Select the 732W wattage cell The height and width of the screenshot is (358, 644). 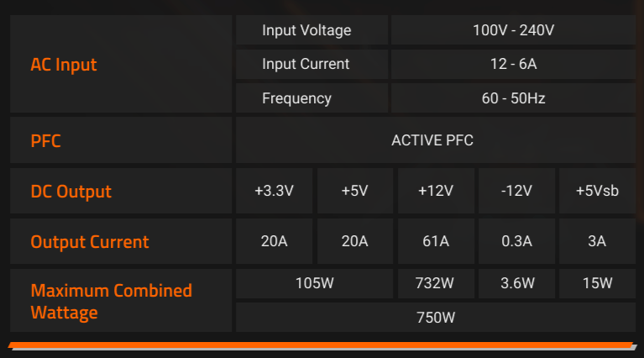click(435, 284)
